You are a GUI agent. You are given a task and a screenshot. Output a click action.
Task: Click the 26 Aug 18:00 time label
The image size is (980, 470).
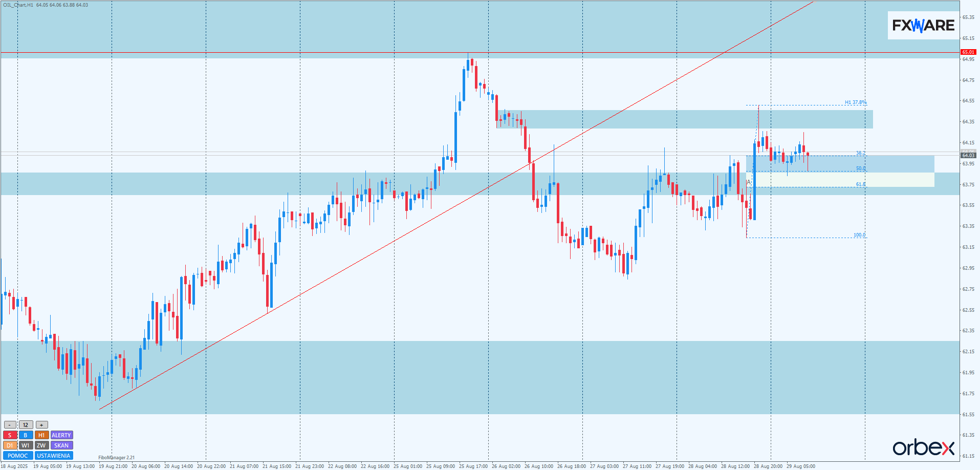tap(572, 466)
